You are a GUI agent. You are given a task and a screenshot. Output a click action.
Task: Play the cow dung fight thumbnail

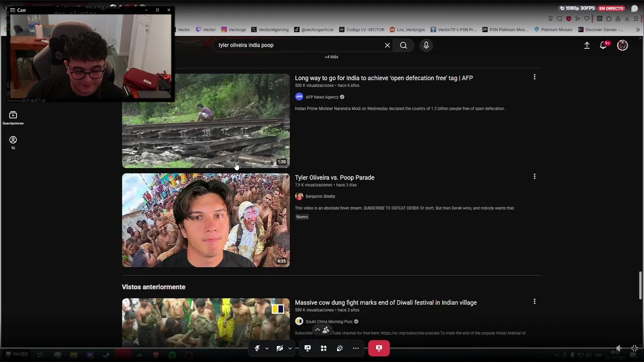[x=206, y=322]
